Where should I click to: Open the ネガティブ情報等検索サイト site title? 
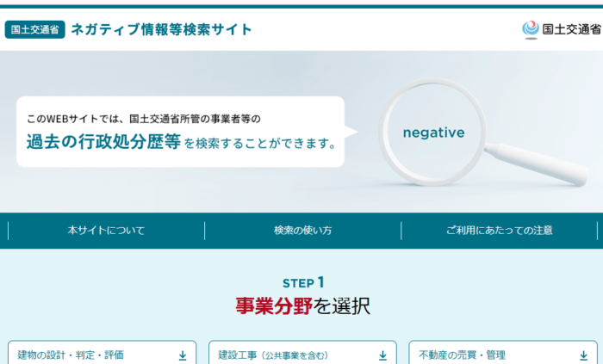coord(162,30)
